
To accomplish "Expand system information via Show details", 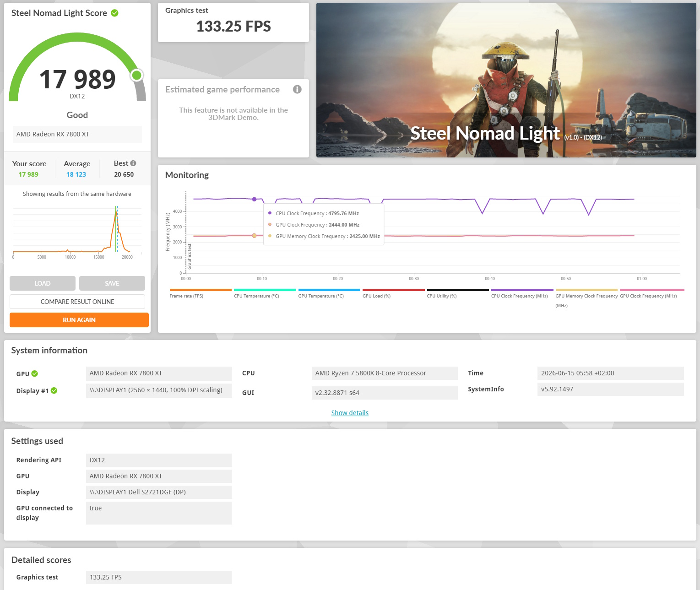I will pos(350,413).
